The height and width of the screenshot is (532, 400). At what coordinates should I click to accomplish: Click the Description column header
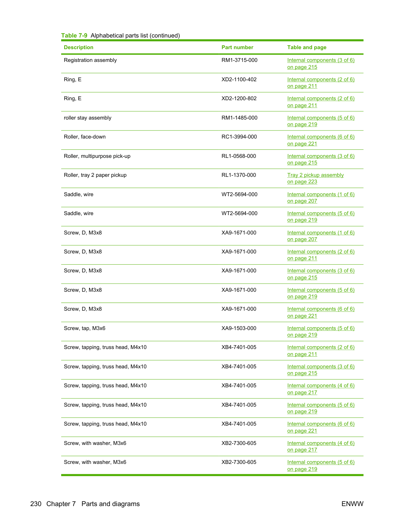pos(79,47)
